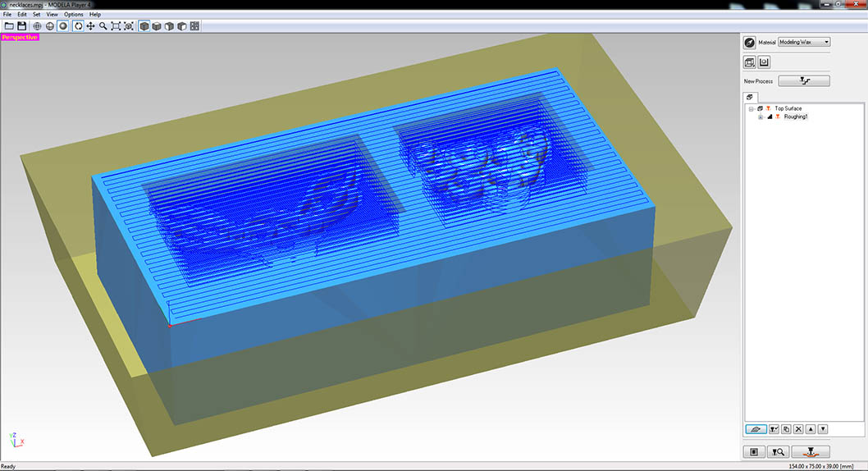Activate the Move/Pan four-arrow tool
This screenshot has width=868, height=471.
tap(90, 26)
